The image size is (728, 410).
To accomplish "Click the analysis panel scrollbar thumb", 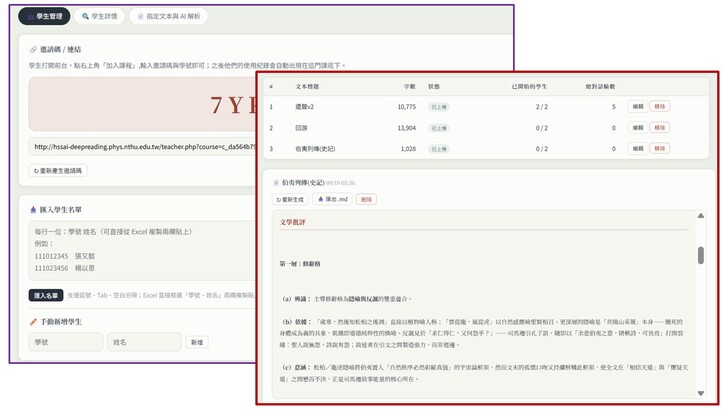I will pyautogui.click(x=701, y=255).
